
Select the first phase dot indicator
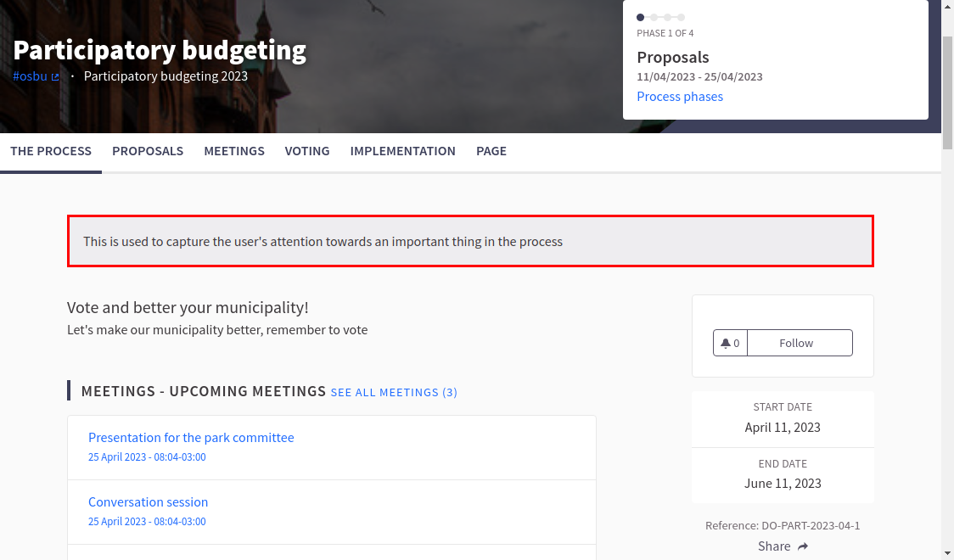coord(641,17)
